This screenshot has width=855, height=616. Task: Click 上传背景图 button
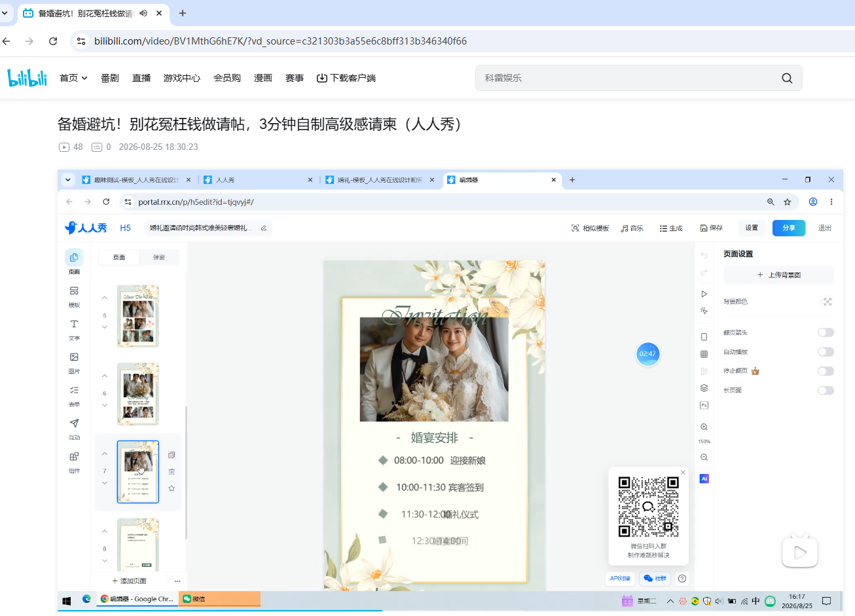click(x=778, y=275)
